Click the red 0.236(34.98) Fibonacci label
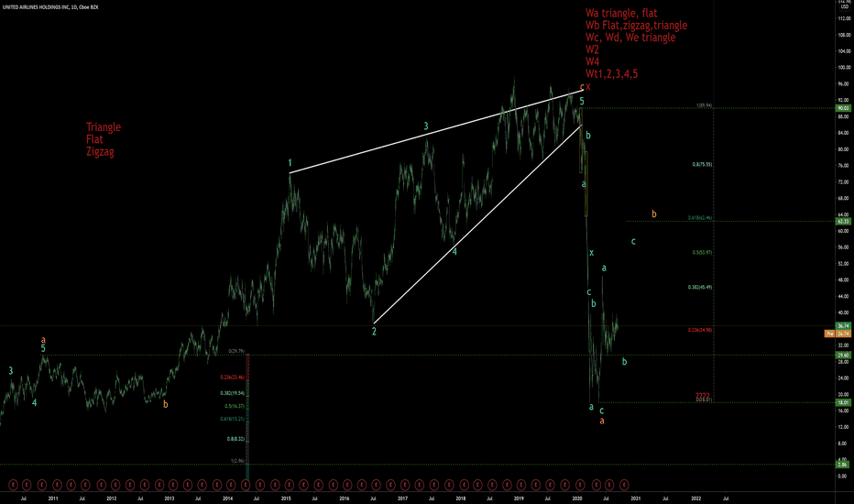The image size is (854, 504). pos(700,330)
